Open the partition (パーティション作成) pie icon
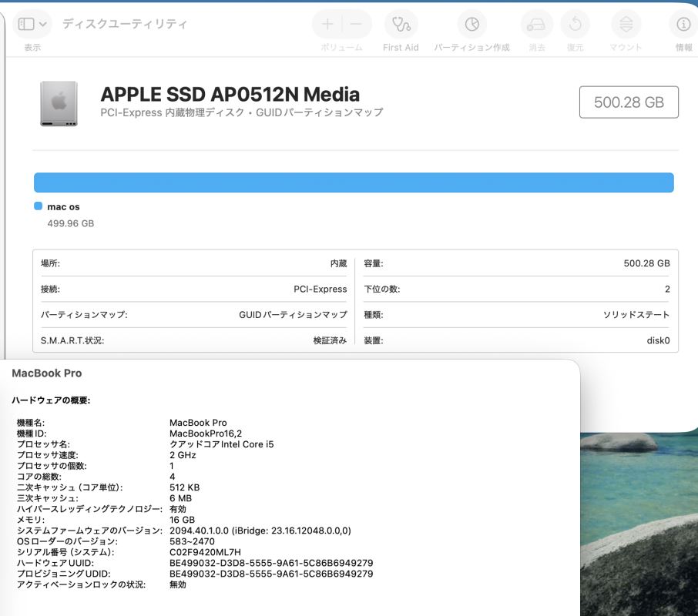Screen dimensions: 698x616 tap(471, 24)
